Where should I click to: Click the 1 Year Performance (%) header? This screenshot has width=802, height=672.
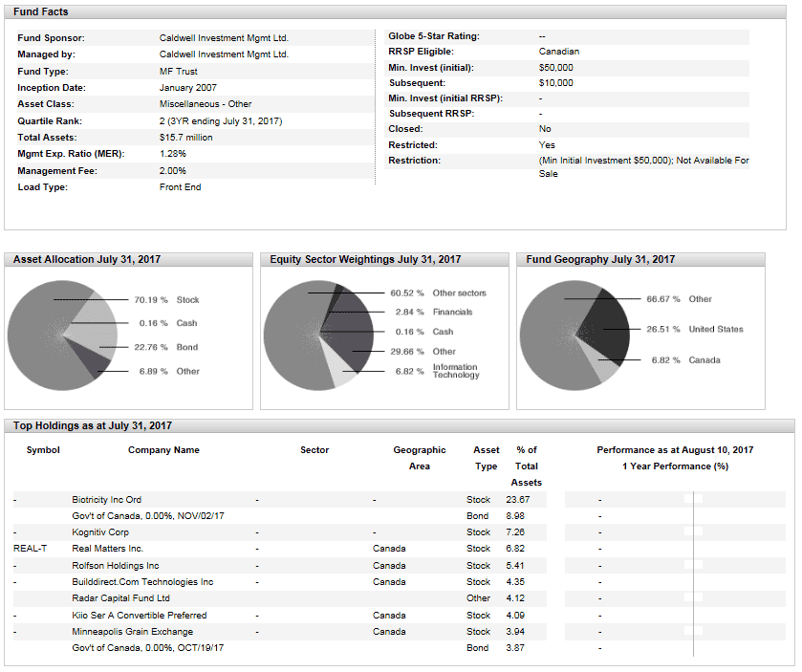click(x=675, y=466)
